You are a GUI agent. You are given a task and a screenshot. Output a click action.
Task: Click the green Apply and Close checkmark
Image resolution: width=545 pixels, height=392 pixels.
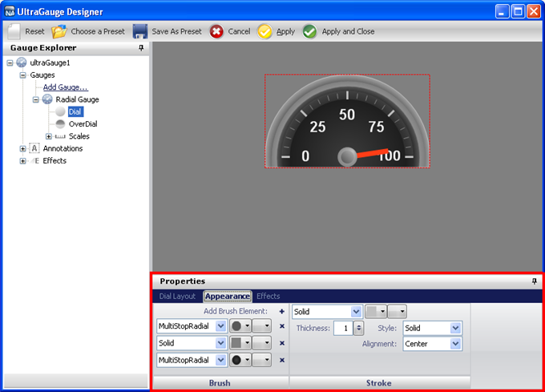(309, 31)
